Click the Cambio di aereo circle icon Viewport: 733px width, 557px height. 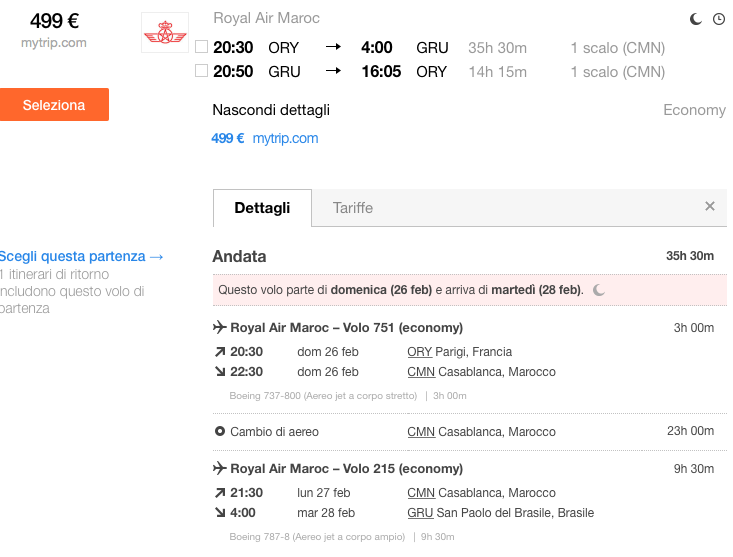(x=220, y=431)
